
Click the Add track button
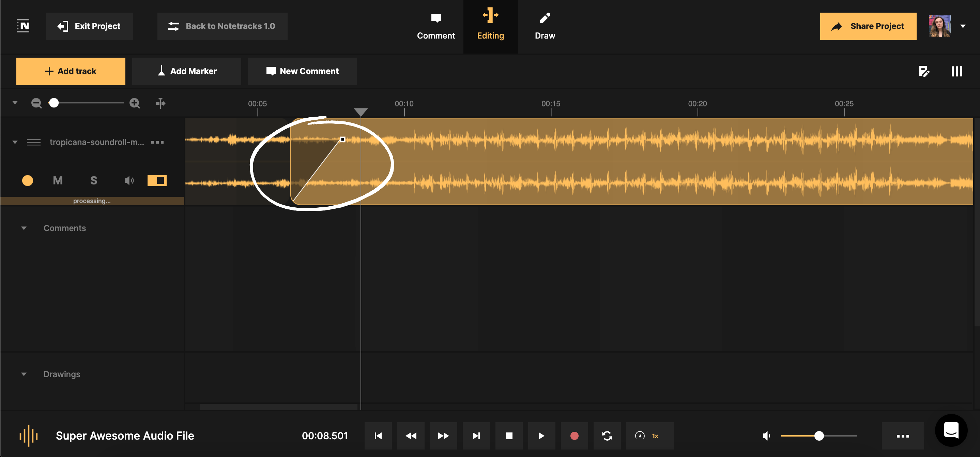click(71, 71)
